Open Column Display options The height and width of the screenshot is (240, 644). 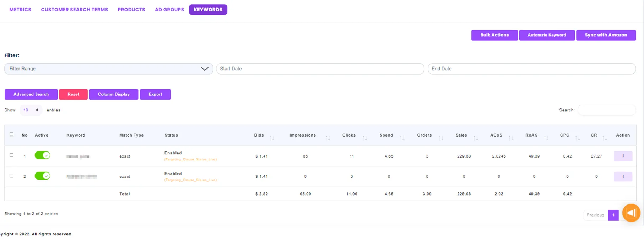[x=114, y=94]
